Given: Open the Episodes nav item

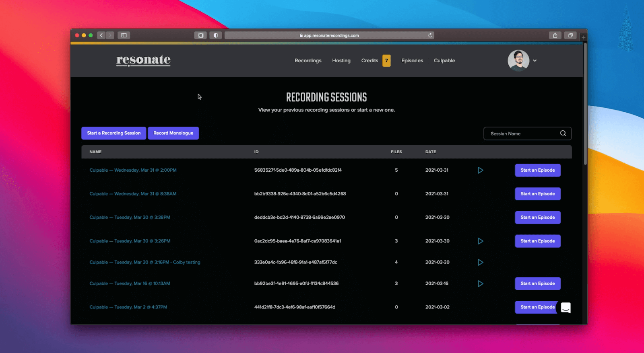Looking at the screenshot, I should (x=412, y=61).
